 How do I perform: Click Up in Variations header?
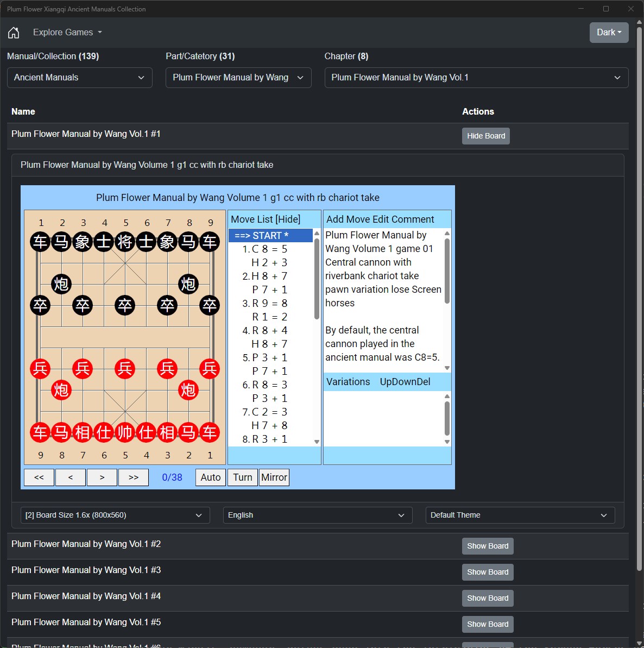click(386, 382)
